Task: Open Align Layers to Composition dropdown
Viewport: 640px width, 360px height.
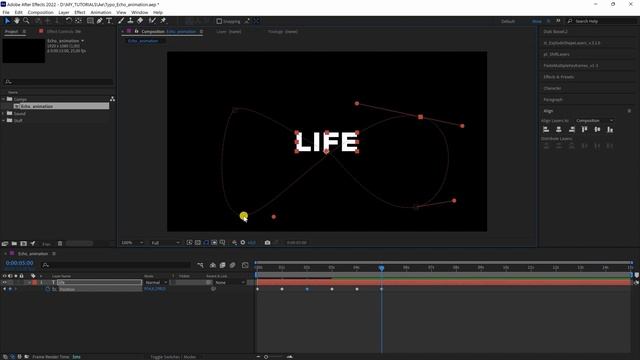Action: point(594,121)
